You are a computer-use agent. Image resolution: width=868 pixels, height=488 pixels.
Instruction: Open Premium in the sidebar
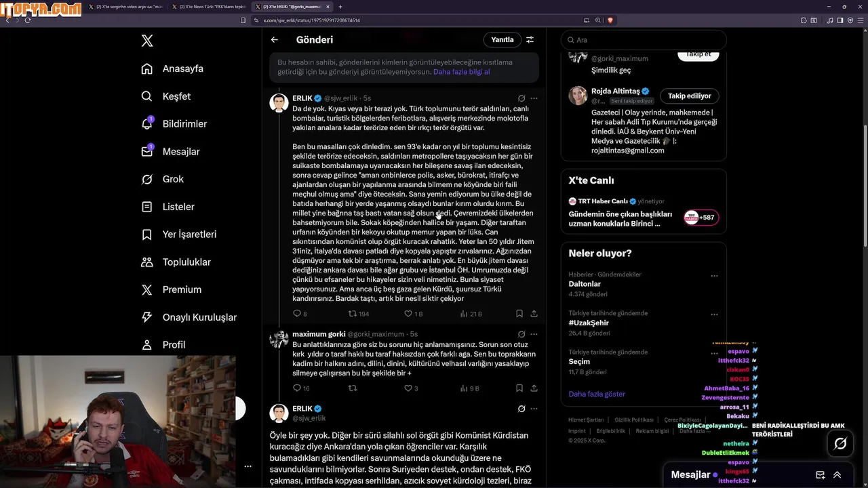[x=171, y=289]
